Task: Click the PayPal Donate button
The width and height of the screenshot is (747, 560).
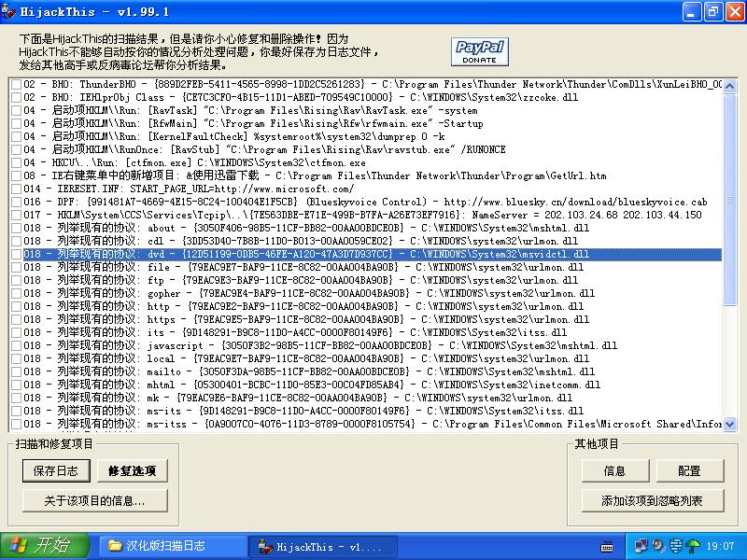Action: (x=480, y=51)
